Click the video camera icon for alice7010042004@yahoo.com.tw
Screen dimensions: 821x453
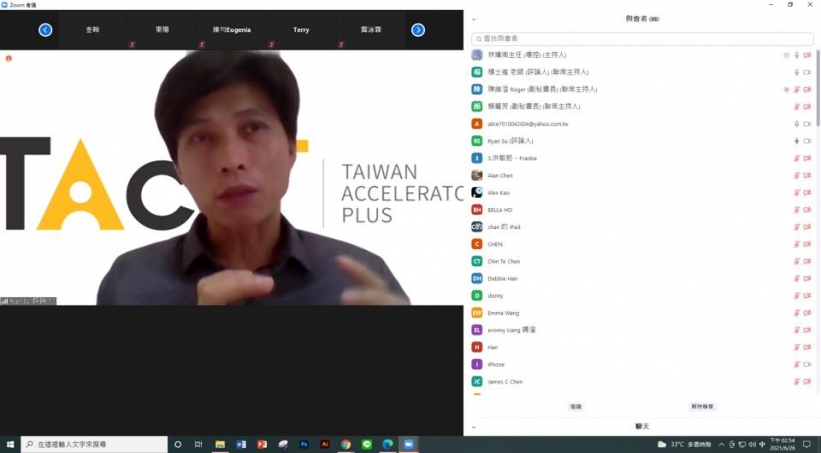[807, 124]
